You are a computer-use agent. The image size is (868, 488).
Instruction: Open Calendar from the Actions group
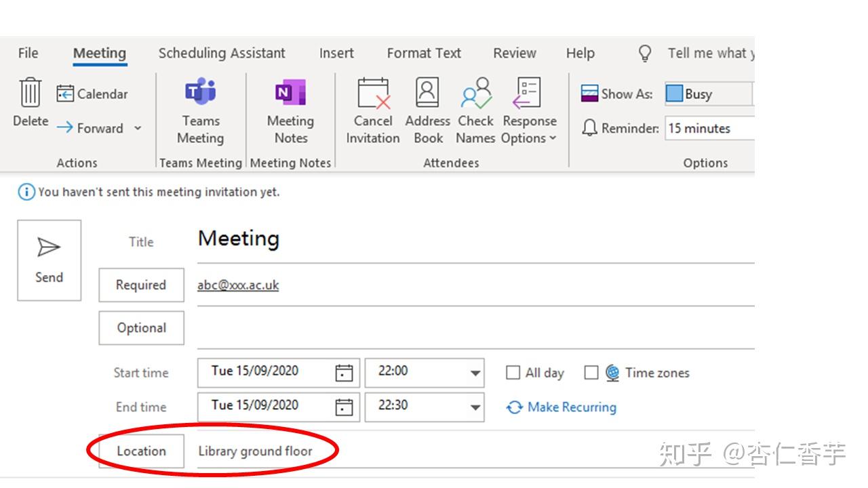(92, 94)
